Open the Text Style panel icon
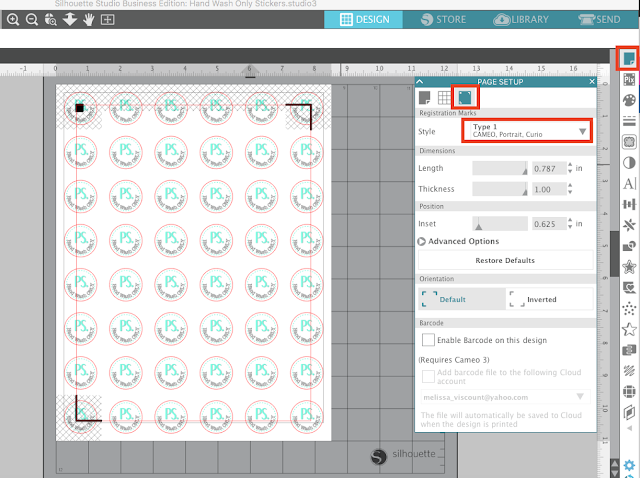 click(x=629, y=183)
